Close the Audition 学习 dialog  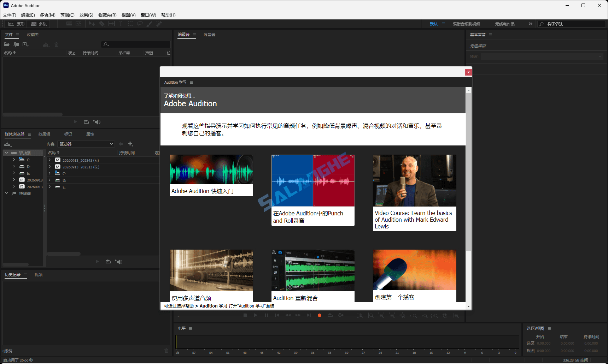point(468,72)
